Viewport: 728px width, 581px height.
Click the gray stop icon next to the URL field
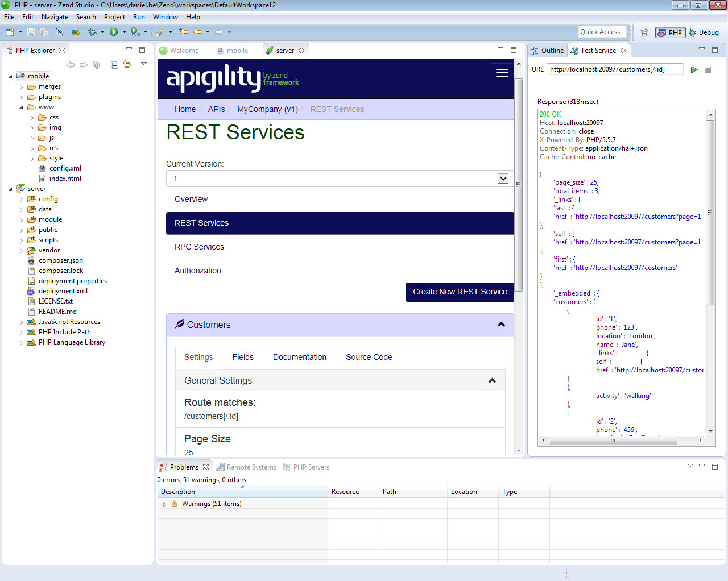(x=708, y=69)
